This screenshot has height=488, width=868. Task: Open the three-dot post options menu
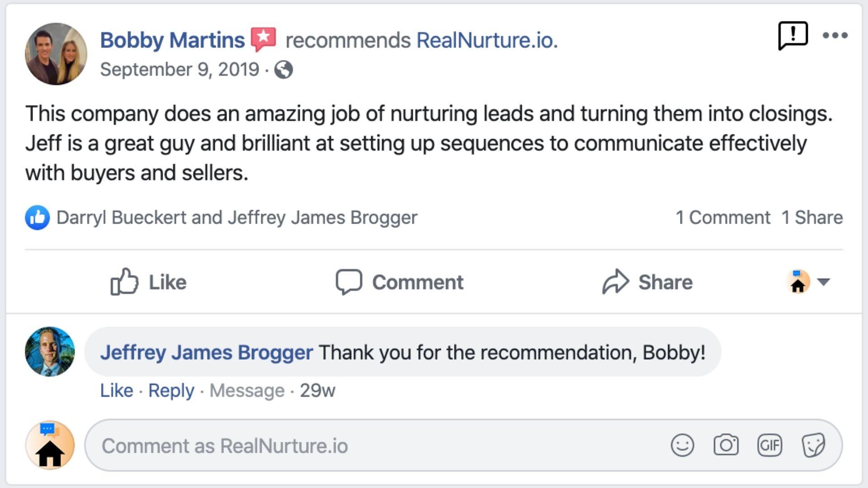pos(835,35)
